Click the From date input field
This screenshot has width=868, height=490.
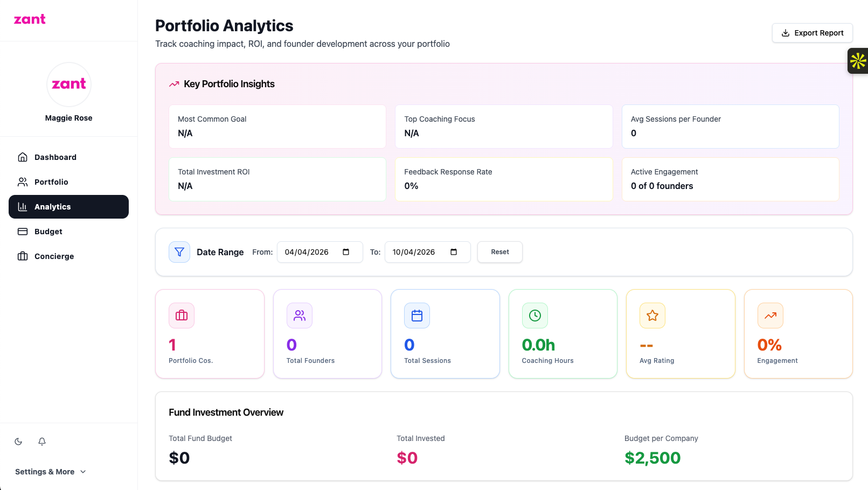tap(320, 252)
